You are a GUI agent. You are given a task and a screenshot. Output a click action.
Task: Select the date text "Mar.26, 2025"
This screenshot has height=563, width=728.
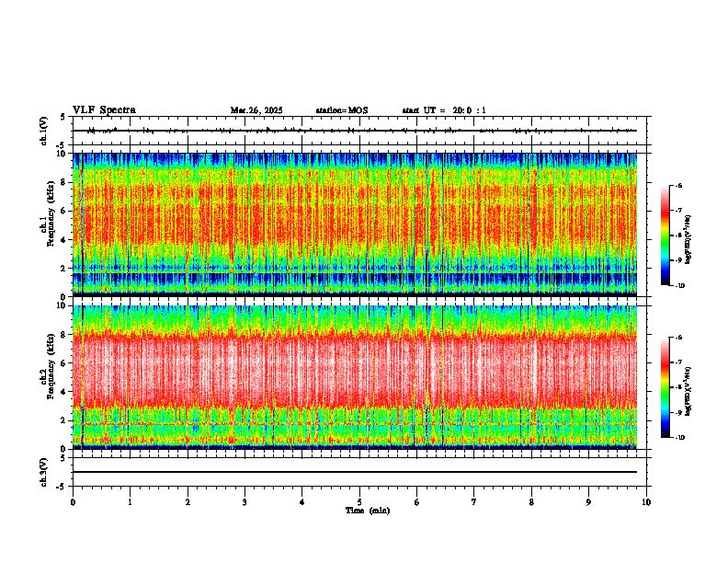pyautogui.click(x=256, y=110)
